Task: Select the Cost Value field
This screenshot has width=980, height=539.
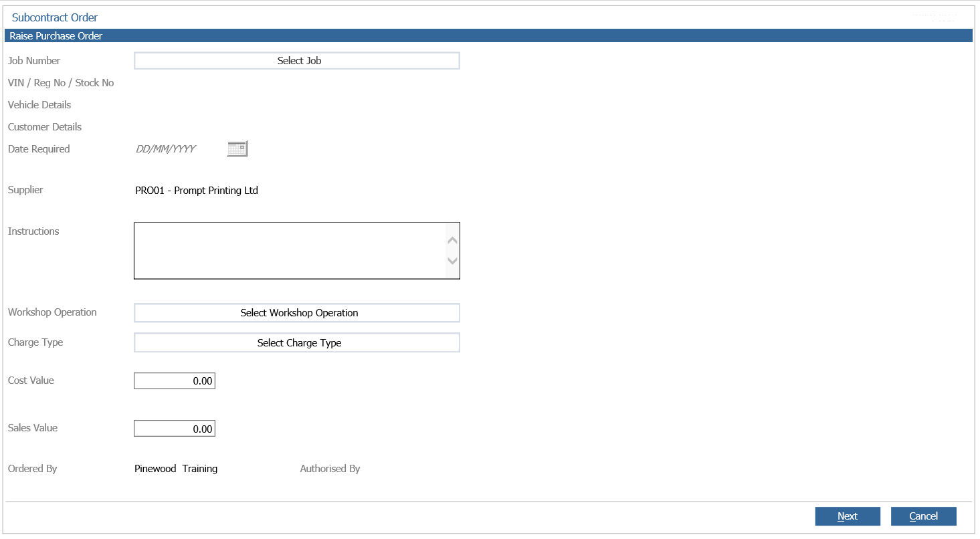Action: pyautogui.click(x=175, y=381)
